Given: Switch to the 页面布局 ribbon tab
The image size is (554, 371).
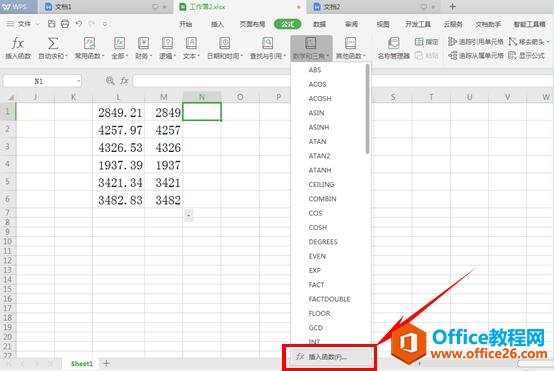Looking at the screenshot, I should tap(252, 24).
